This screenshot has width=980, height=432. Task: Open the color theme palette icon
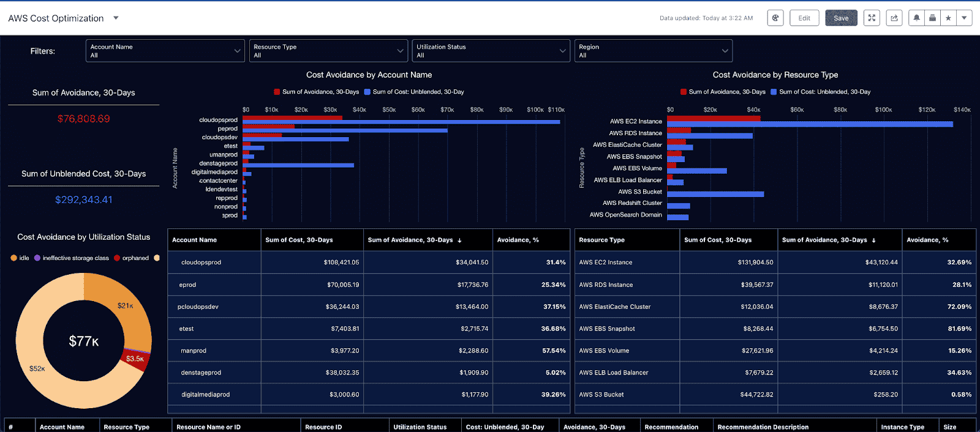[x=775, y=18]
